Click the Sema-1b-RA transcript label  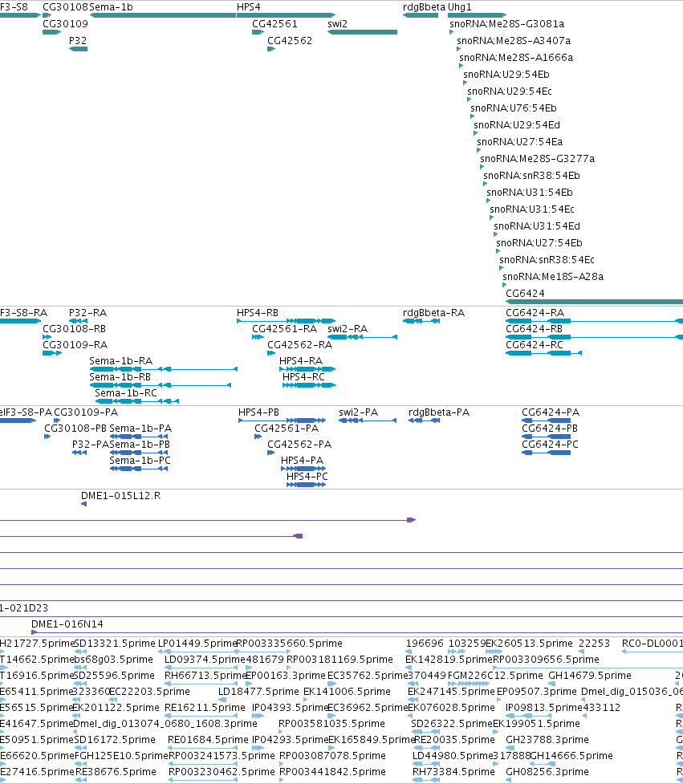click(x=120, y=361)
